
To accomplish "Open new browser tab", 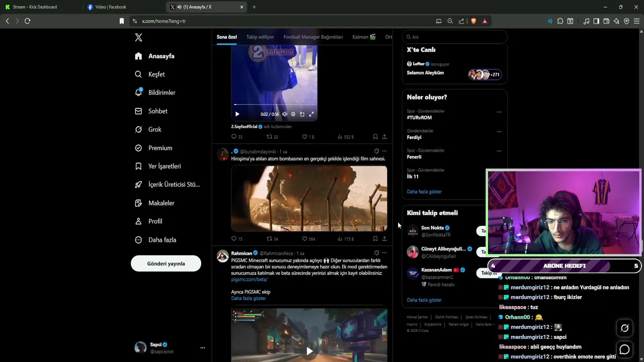I will [254, 7].
